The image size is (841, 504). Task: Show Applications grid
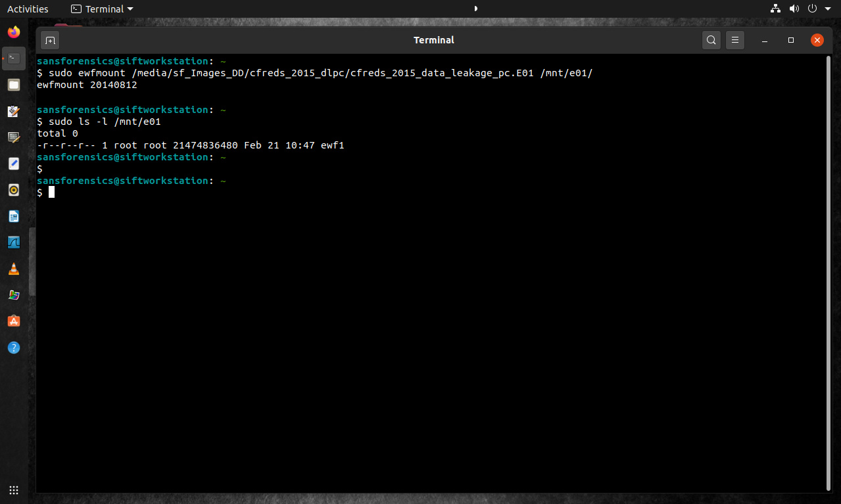[x=14, y=490]
